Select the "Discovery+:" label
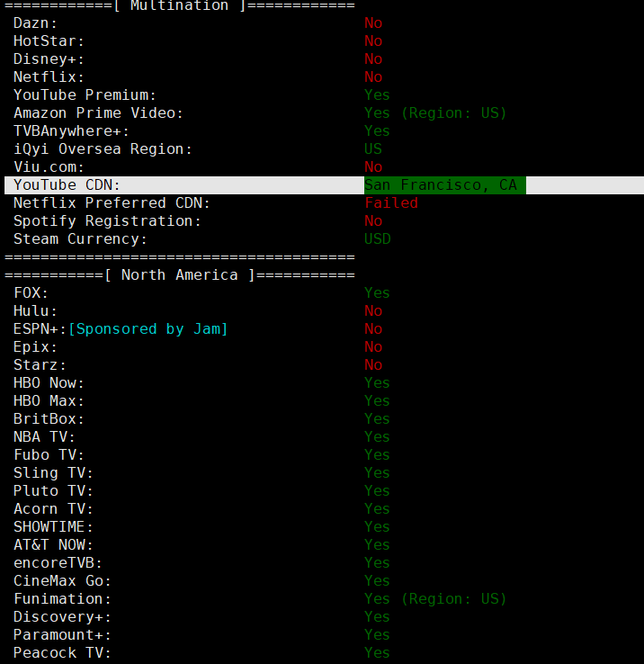Screen dimensions: 644x664 tap(62, 617)
